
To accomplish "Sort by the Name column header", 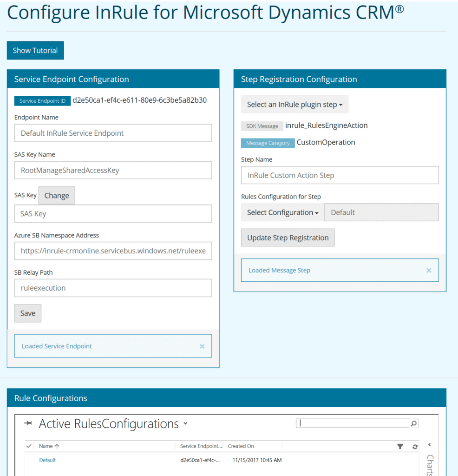I will pos(49,446).
